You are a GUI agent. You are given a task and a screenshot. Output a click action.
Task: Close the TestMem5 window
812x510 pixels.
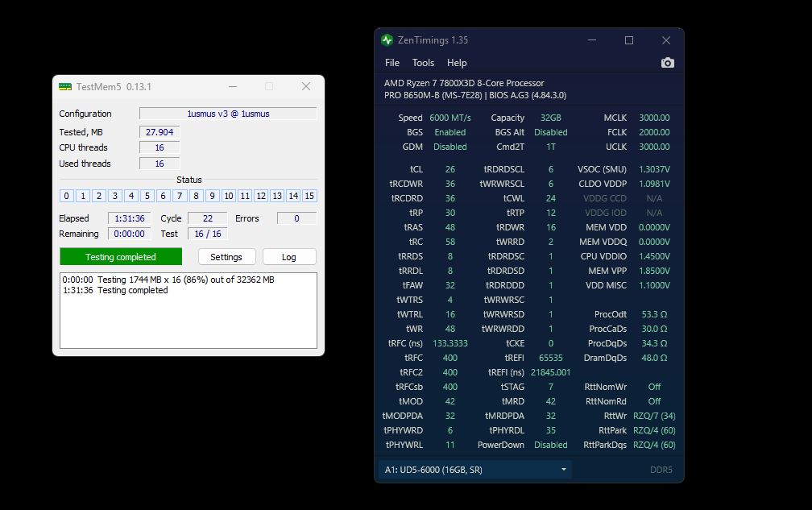click(x=306, y=86)
